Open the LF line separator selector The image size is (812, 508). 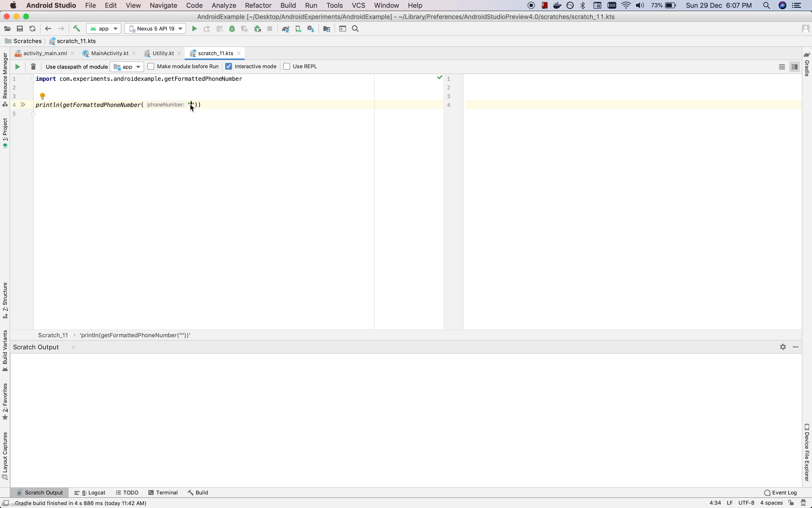(730, 503)
